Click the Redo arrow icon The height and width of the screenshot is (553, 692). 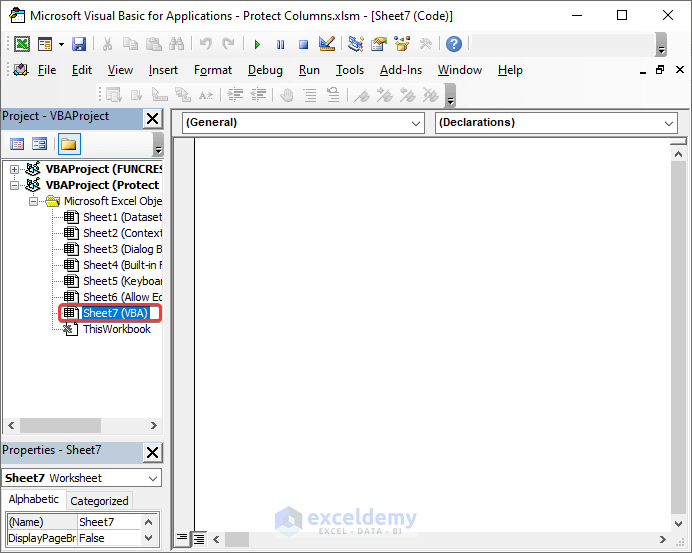coord(228,44)
